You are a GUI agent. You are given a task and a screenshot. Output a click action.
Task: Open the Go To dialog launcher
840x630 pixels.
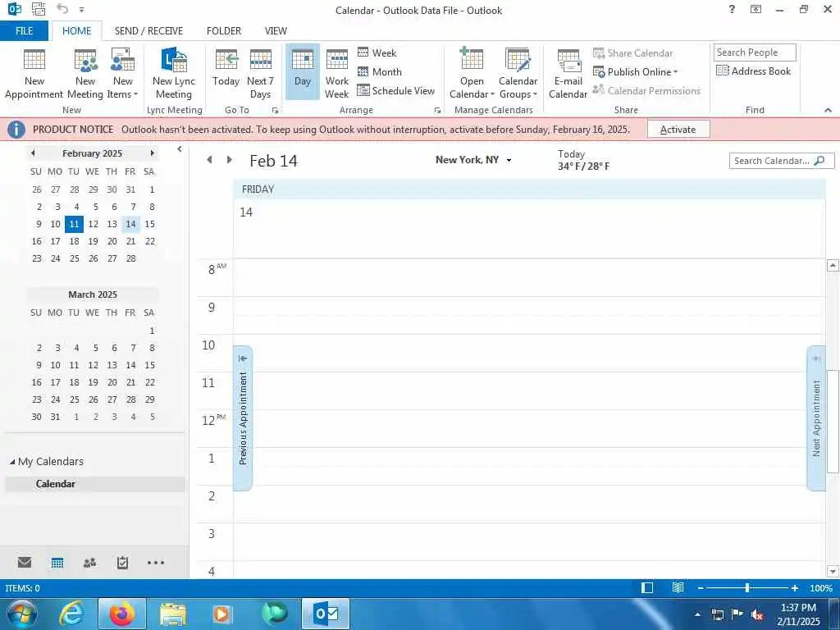point(275,110)
